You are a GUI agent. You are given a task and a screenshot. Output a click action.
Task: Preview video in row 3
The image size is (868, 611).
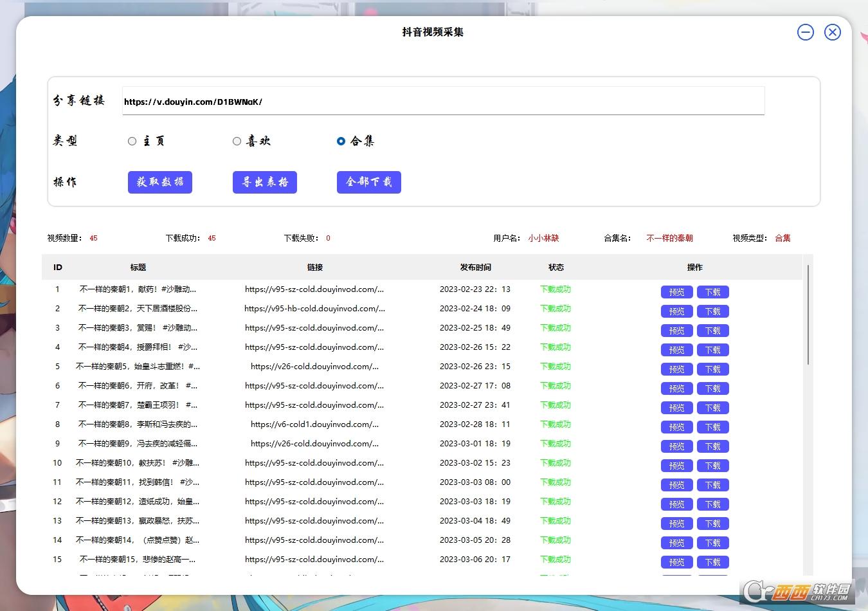click(677, 331)
